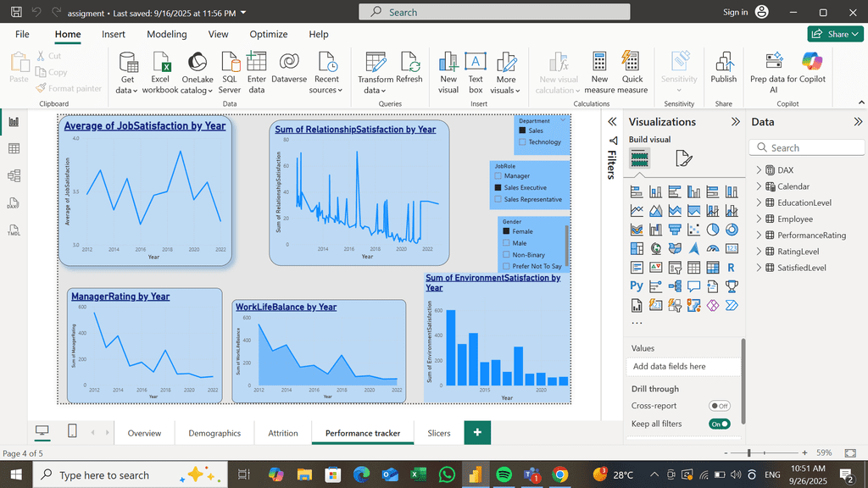Turn on Cross-report drill through toggle
Screen dimensions: 868x488
tap(719, 406)
